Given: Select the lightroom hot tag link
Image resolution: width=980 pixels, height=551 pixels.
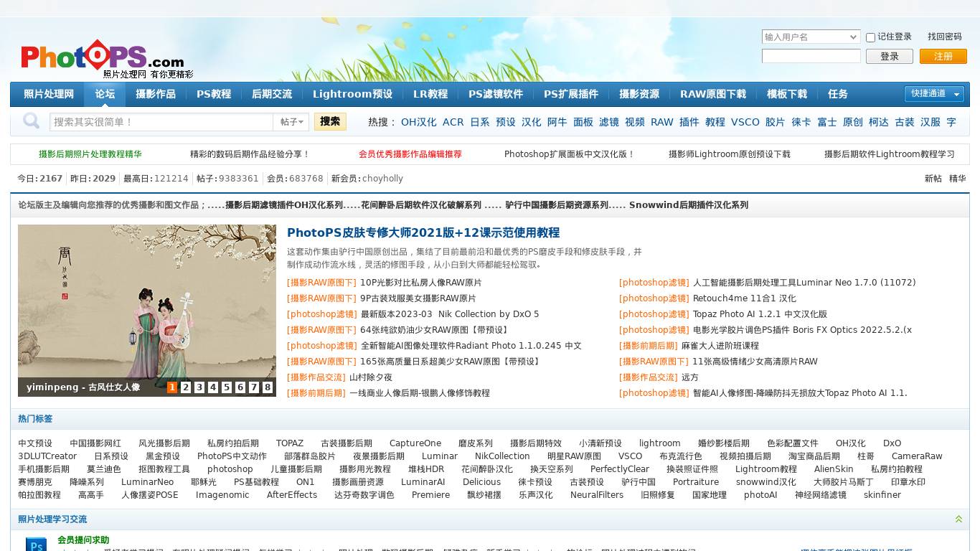Looking at the screenshot, I should pyautogui.click(x=659, y=443).
